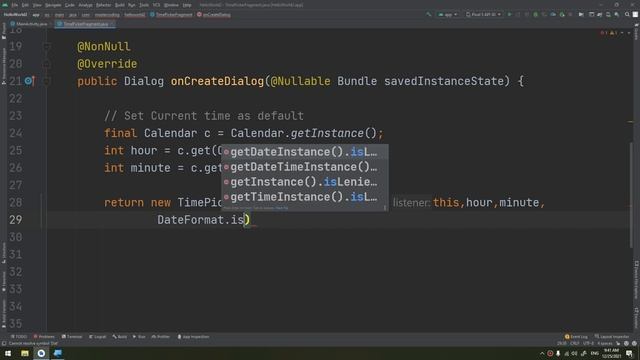This screenshot has height=360, width=640.
Task: Select TimePickerFragment.java editor tab
Action: coord(86,24)
